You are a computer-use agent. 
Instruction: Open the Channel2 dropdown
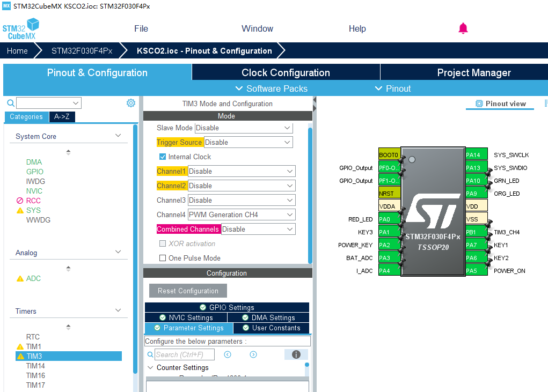pyautogui.click(x=242, y=186)
